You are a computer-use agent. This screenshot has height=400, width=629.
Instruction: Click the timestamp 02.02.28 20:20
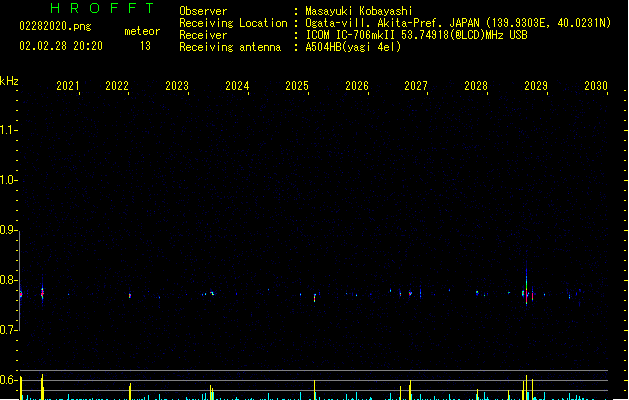(x=61, y=46)
